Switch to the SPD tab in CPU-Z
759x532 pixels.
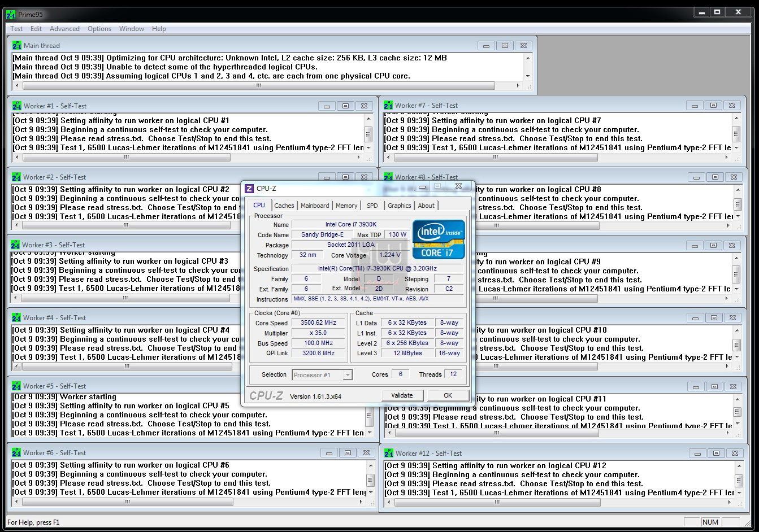click(372, 206)
